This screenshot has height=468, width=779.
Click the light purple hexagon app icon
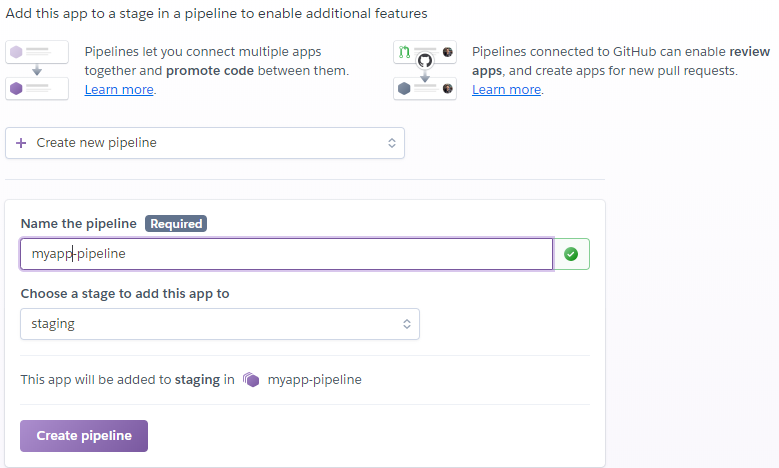(16, 52)
